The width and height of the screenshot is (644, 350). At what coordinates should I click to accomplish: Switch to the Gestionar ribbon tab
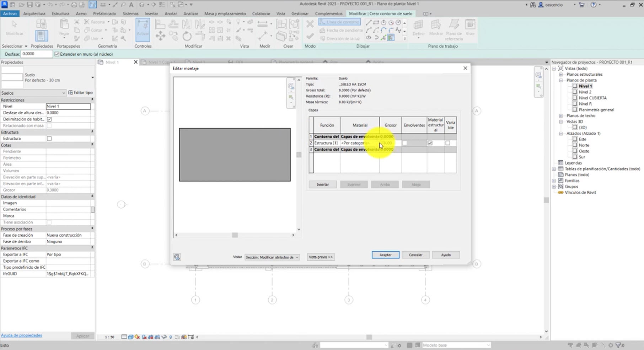pyautogui.click(x=300, y=13)
